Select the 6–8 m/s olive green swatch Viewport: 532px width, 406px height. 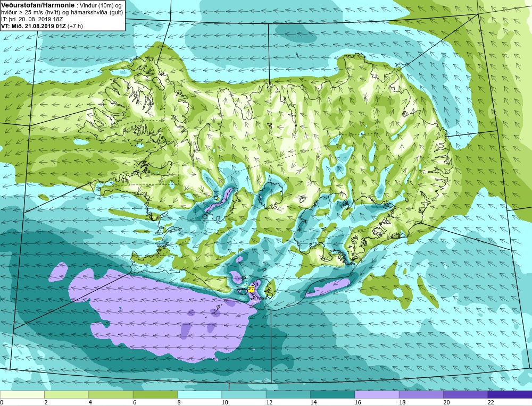(155, 394)
